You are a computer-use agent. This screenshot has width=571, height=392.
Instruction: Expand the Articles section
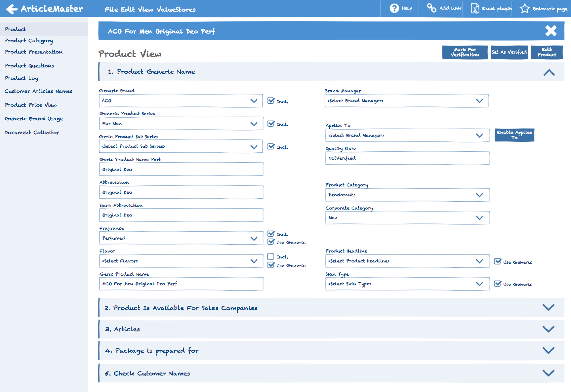click(x=548, y=329)
